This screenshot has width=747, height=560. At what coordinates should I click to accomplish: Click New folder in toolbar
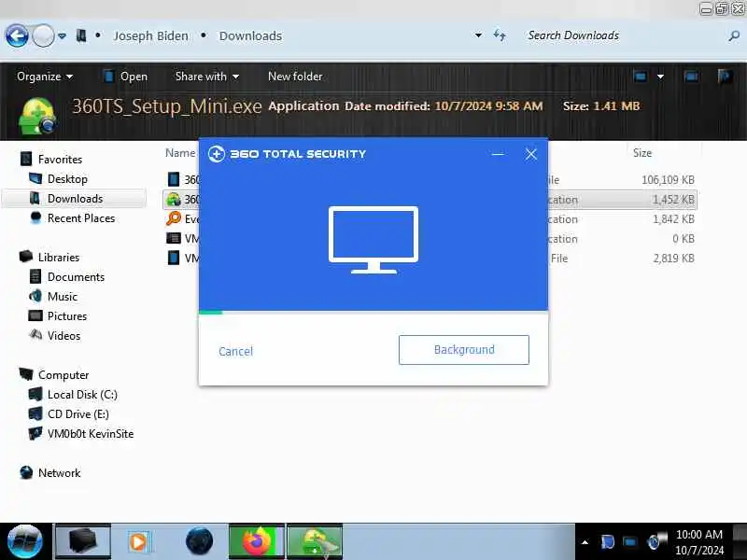pos(295,77)
